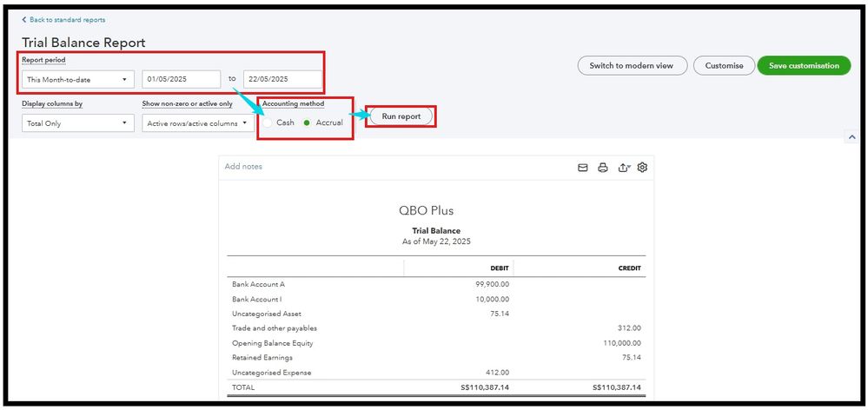
Task: Click the 110,000.00 credit amount
Action: pos(622,343)
